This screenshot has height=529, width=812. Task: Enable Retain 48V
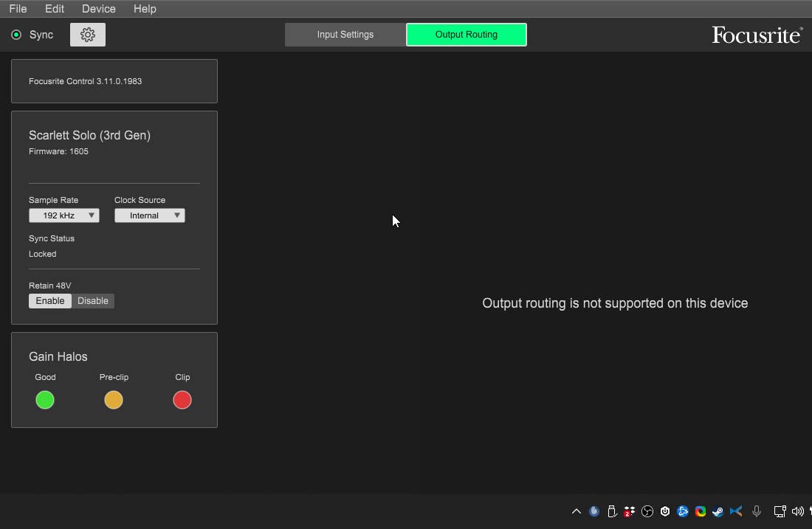pos(50,301)
